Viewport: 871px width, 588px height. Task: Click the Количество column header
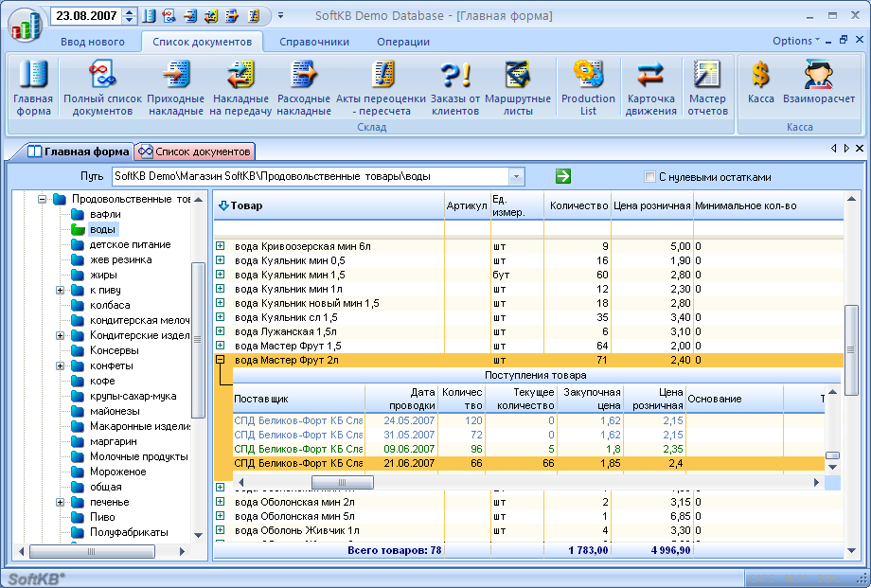[x=578, y=205]
